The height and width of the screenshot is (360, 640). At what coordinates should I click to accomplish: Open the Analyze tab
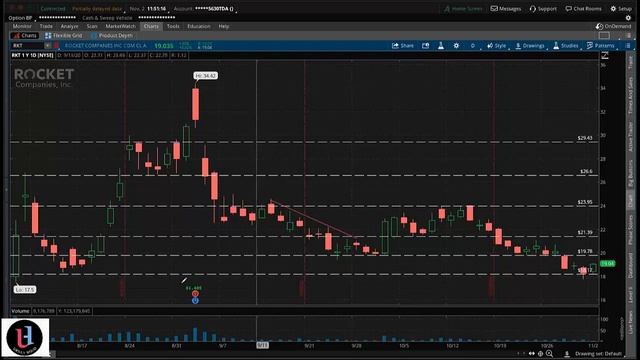coord(69,26)
